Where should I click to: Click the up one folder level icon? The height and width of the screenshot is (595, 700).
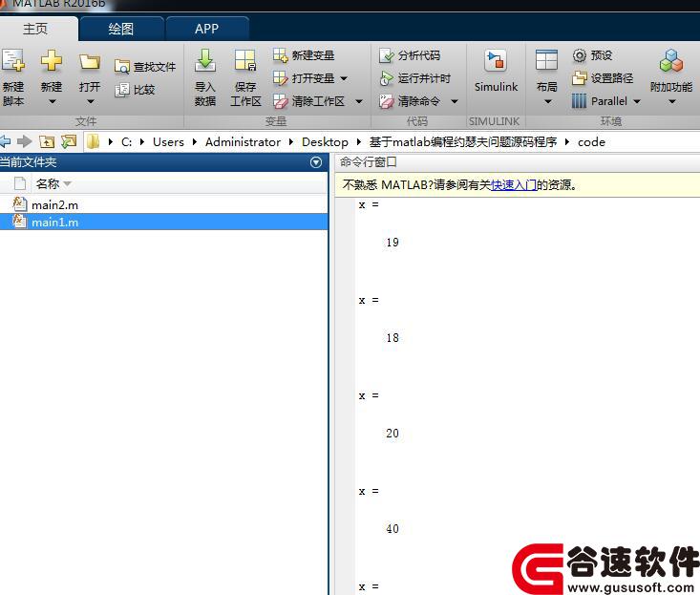click(47, 142)
